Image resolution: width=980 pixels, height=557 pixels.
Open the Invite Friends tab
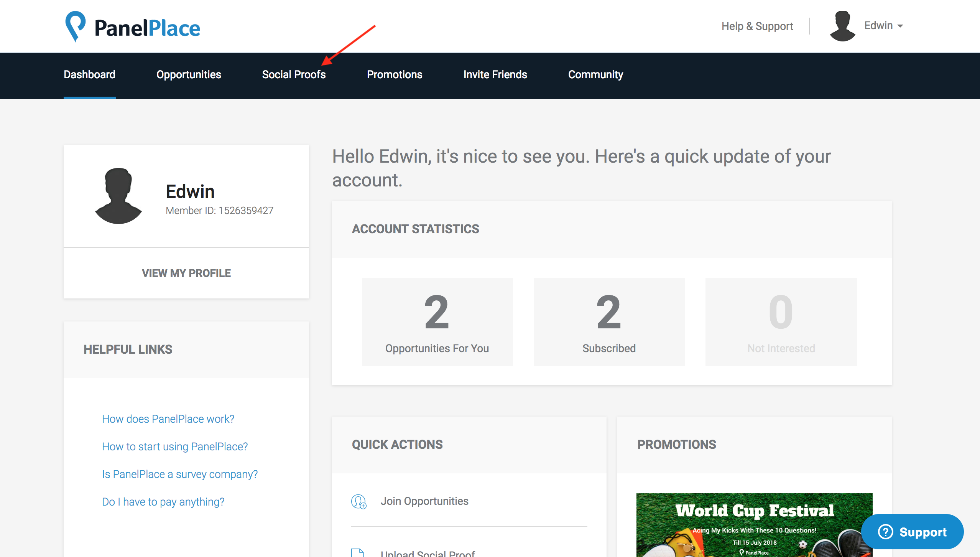(x=495, y=74)
